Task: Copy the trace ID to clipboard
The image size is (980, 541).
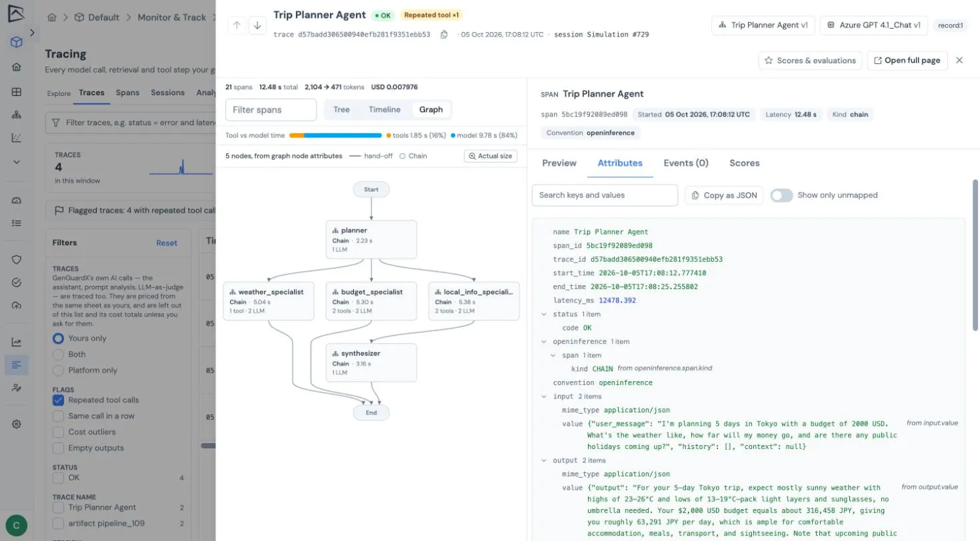Action: [444, 35]
